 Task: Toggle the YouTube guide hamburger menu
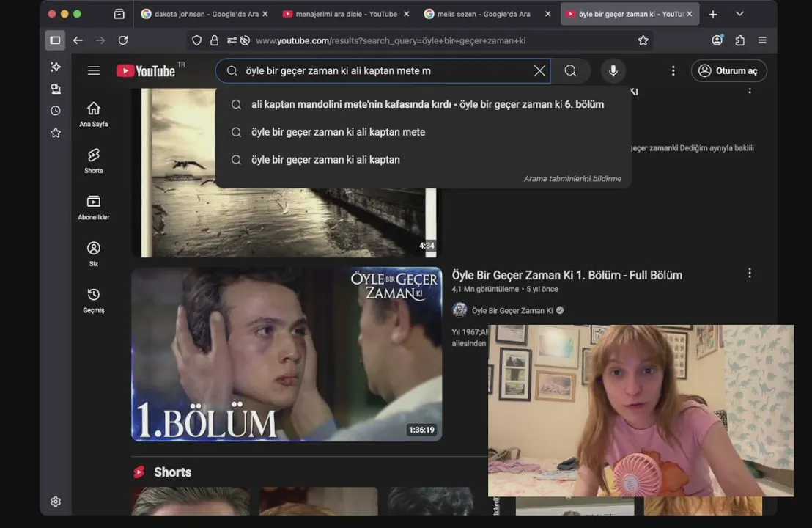(94, 70)
